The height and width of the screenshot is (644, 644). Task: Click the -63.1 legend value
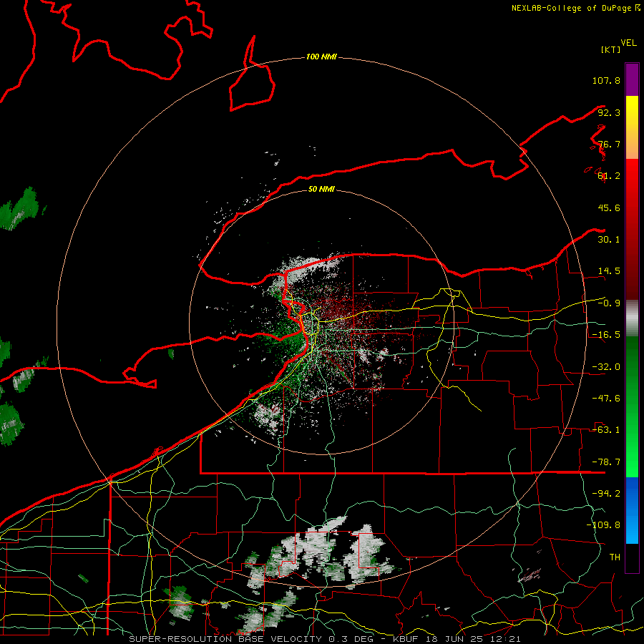606,430
